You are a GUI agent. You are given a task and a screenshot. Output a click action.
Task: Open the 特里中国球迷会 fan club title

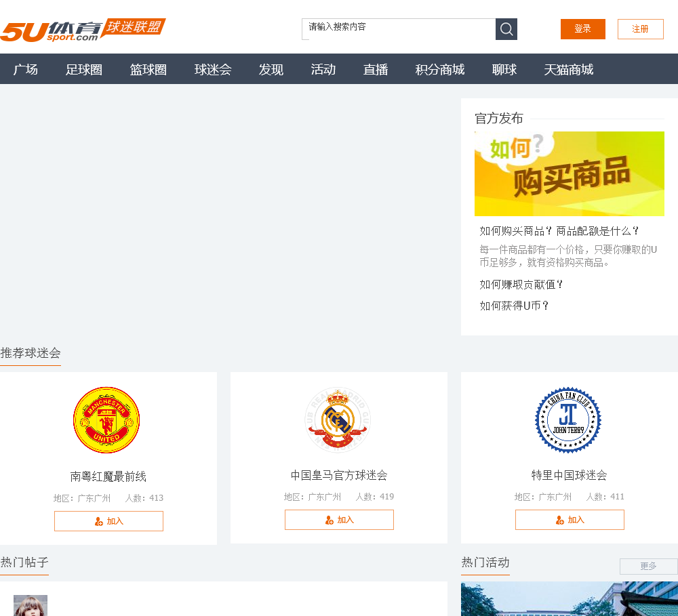pyautogui.click(x=569, y=475)
